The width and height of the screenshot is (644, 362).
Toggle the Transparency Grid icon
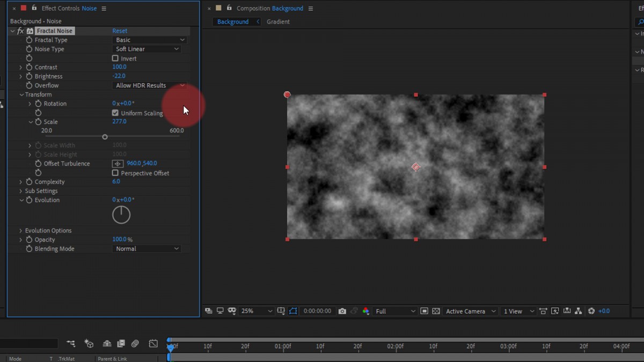pyautogui.click(x=436, y=311)
